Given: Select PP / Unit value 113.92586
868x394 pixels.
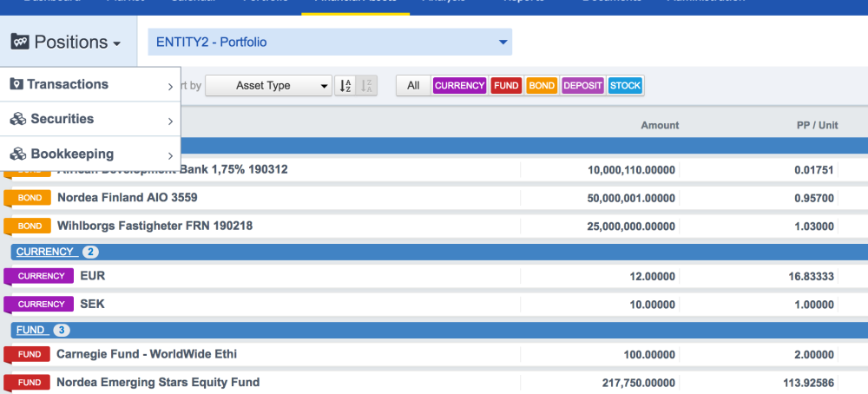Looking at the screenshot, I should coord(808,384).
